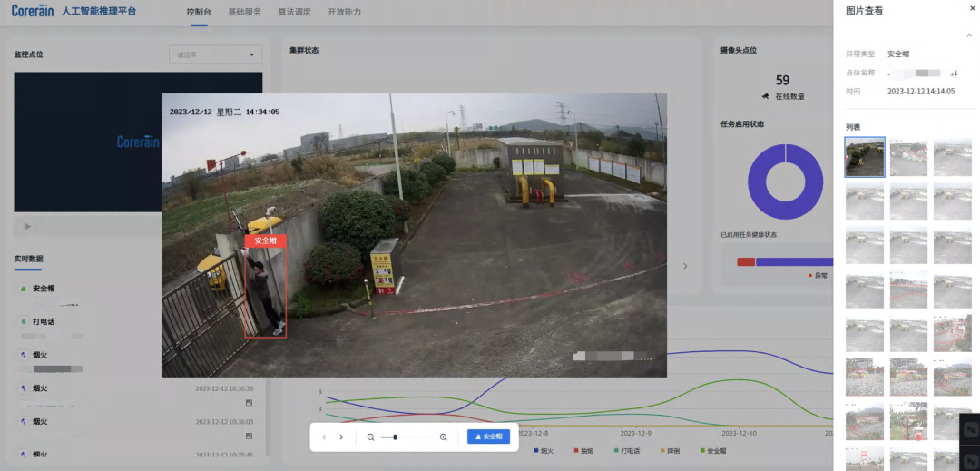Click the 59 online count

782,80
